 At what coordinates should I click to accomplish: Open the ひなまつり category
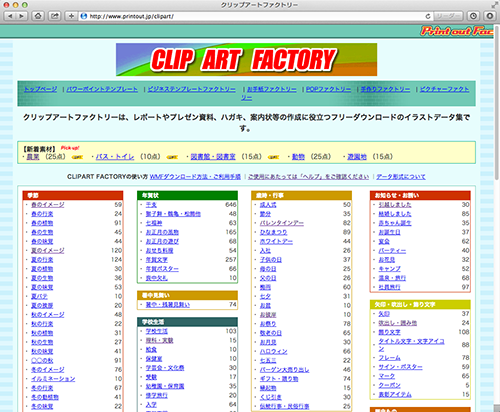tap(273, 232)
